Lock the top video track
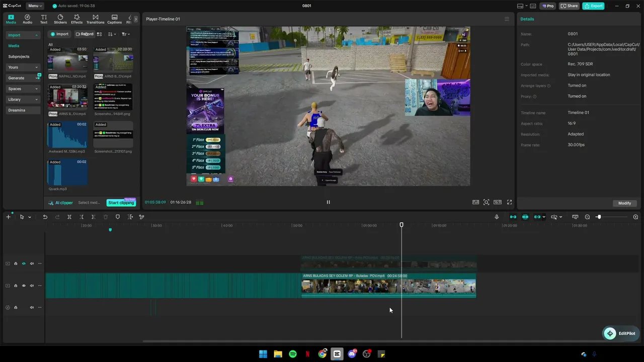644x362 pixels. [x=16, y=263]
